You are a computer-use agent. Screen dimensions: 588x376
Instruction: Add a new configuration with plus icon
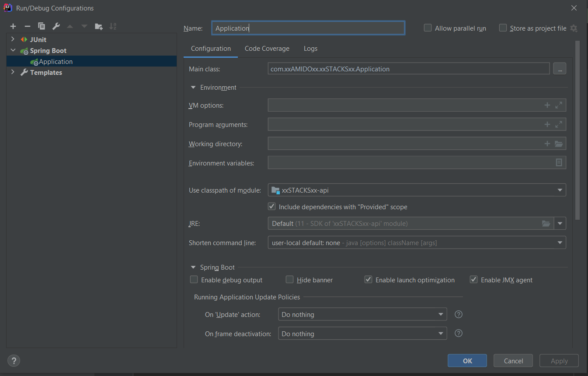(13, 26)
